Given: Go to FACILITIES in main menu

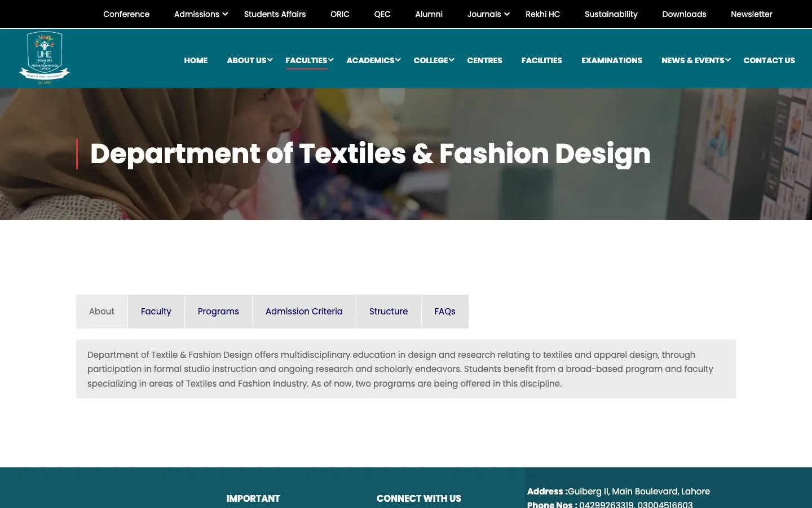Looking at the screenshot, I should (542, 60).
